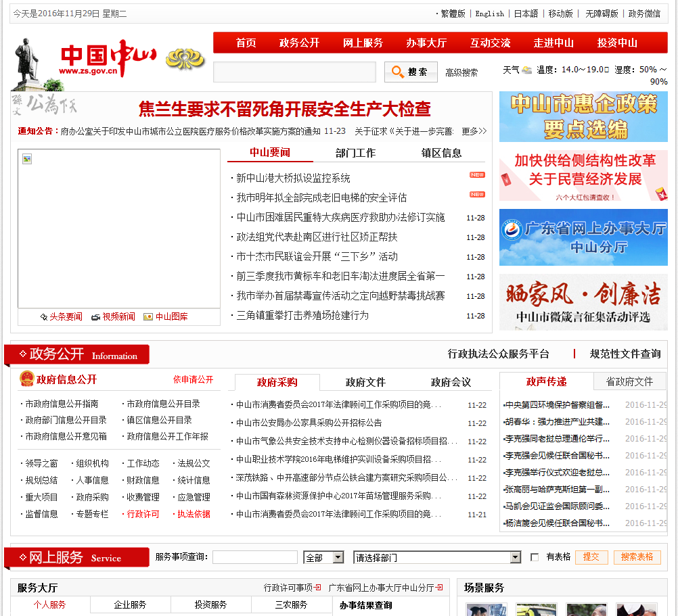Open the English version link
Screen dimensions: 678x616
point(489,14)
